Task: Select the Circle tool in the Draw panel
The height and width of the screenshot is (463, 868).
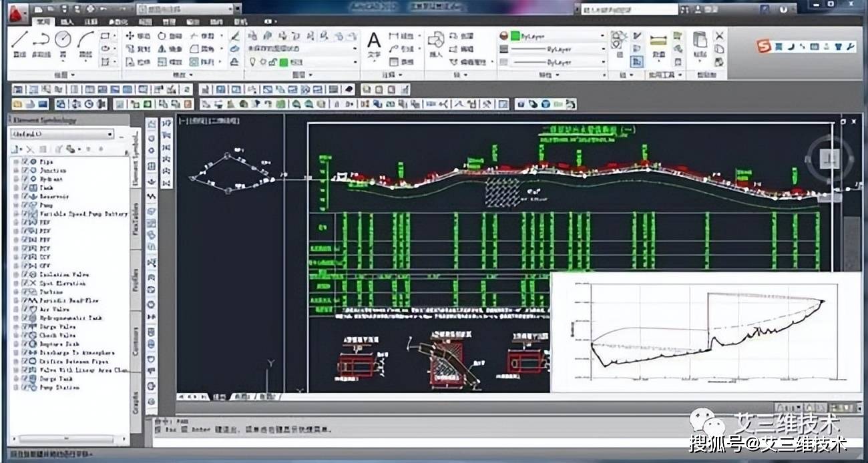Action: point(61,38)
